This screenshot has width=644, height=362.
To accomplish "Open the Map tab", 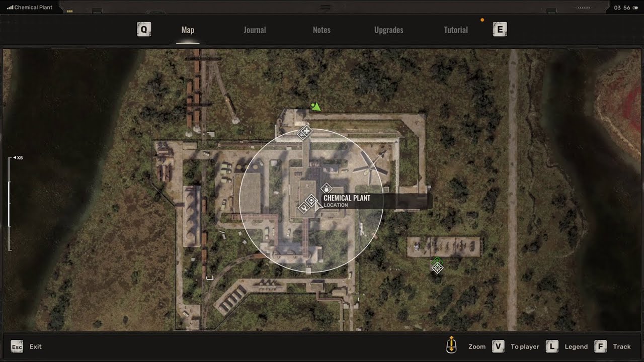I will (x=188, y=30).
